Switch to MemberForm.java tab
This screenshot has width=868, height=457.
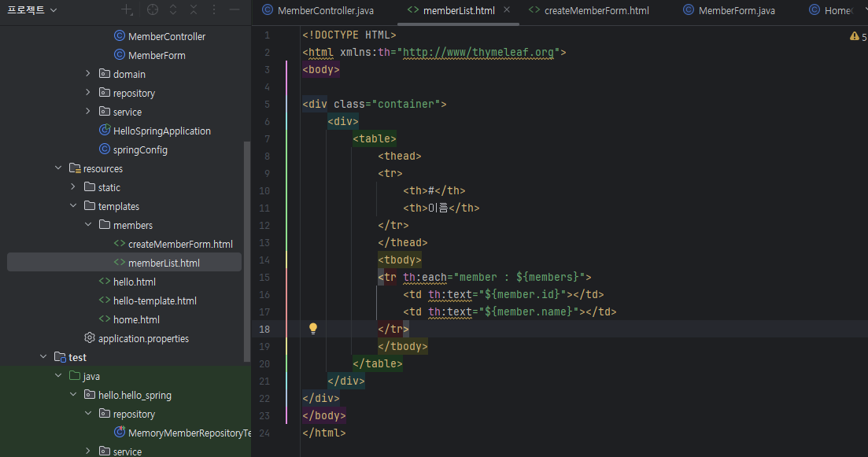click(729, 10)
